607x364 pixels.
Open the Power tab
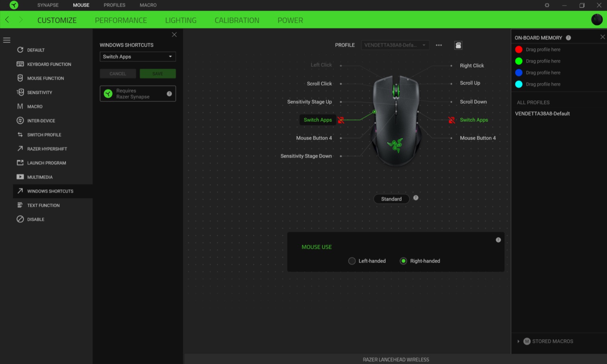tap(290, 20)
